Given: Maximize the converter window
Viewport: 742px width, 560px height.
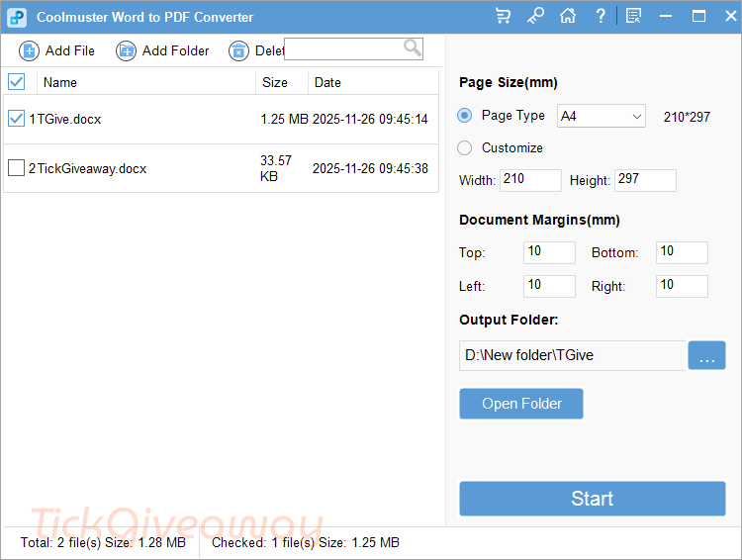Looking at the screenshot, I should pos(698,16).
